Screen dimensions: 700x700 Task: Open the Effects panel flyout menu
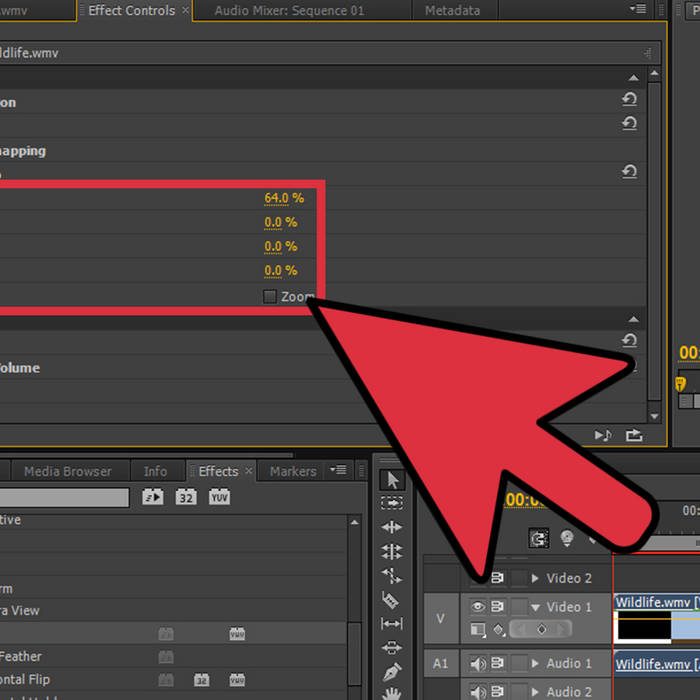(339, 470)
